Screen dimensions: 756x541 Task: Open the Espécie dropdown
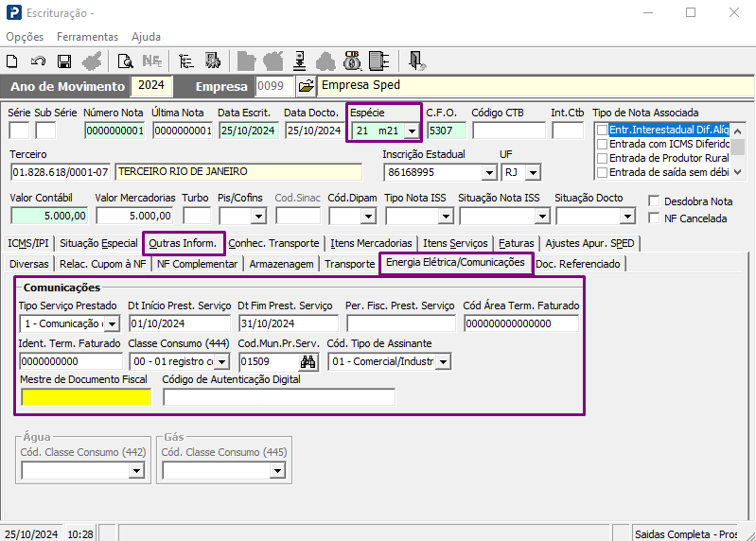coord(411,131)
